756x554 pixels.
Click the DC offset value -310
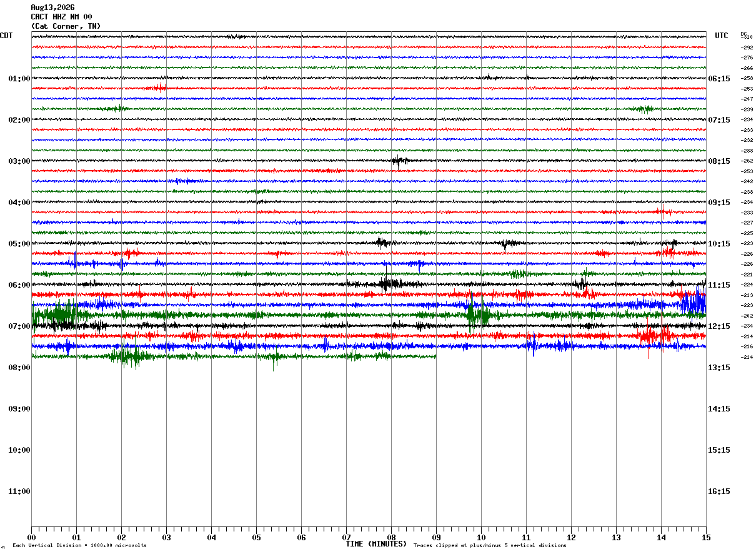[747, 38]
